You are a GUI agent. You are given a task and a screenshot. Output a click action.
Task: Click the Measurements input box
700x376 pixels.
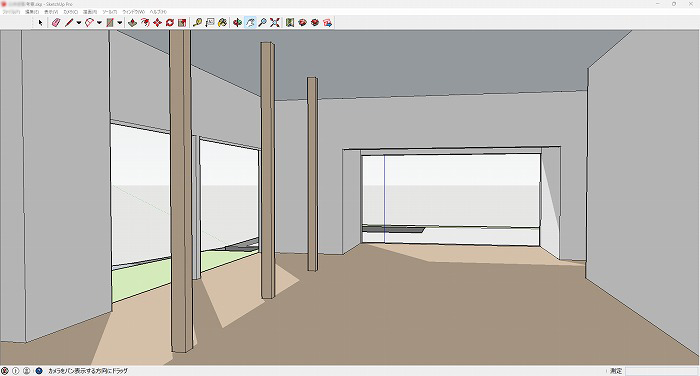[x=661, y=371]
